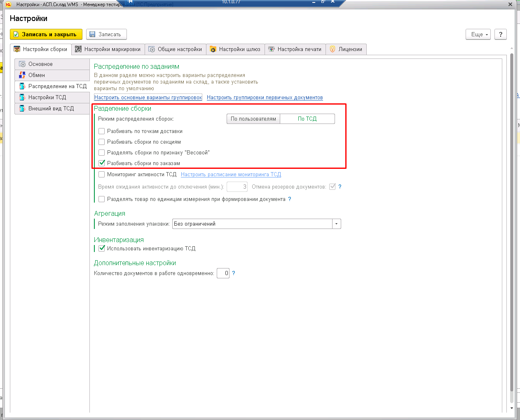Click help question mark after Количество документов

click(234, 273)
